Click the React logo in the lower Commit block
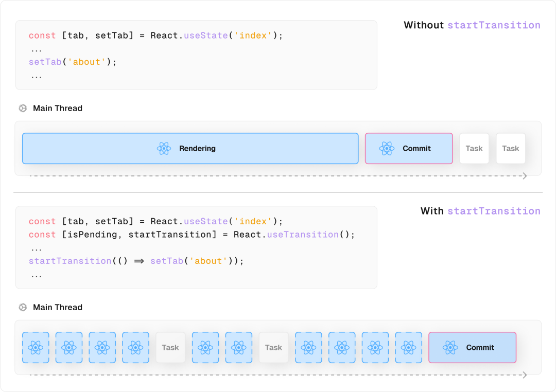The height and width of the screenshot is (392, 556). click(x=450, y=348)
